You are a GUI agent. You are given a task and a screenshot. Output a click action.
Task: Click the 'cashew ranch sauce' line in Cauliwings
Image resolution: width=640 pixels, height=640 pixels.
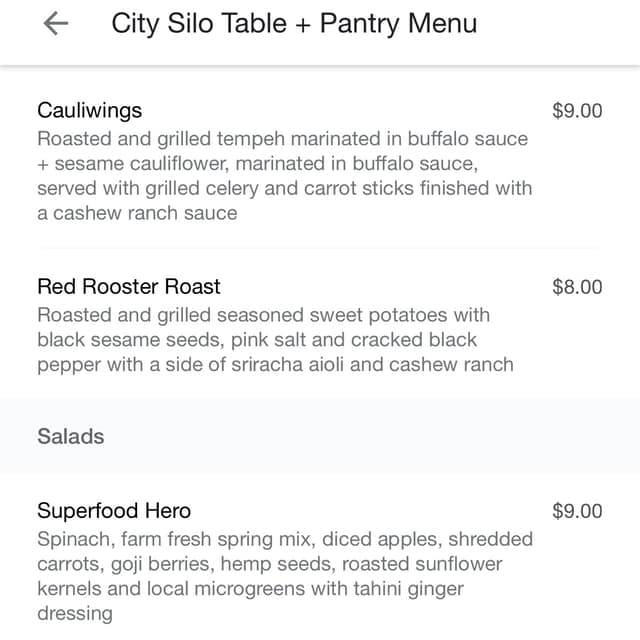pos(137,213)
